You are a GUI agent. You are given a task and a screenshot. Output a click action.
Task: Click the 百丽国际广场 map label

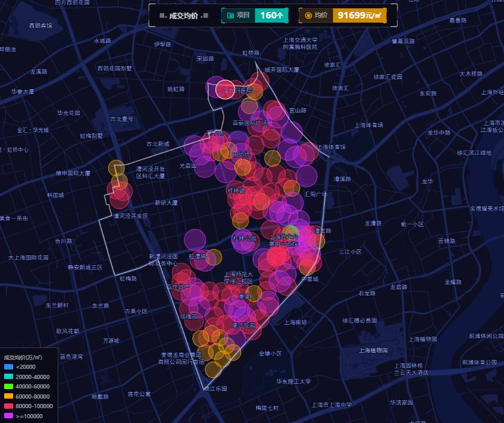(250, 123)
